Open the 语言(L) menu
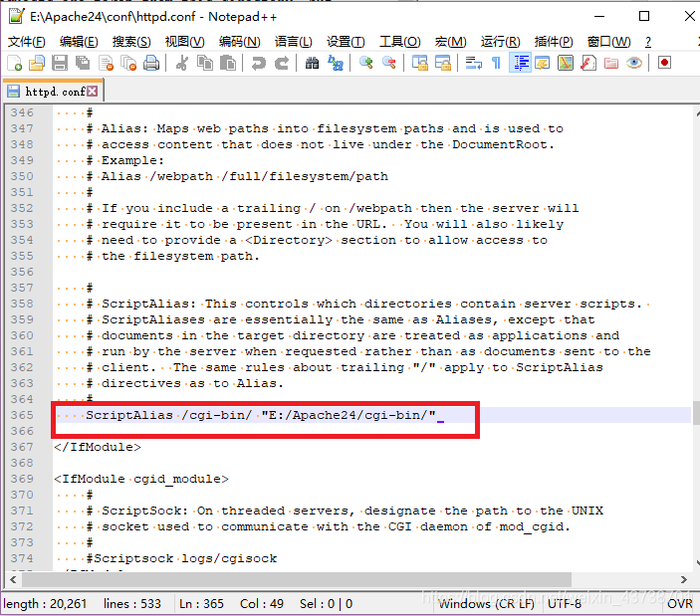This screenshot has height=616, width=700. (293, 42)
